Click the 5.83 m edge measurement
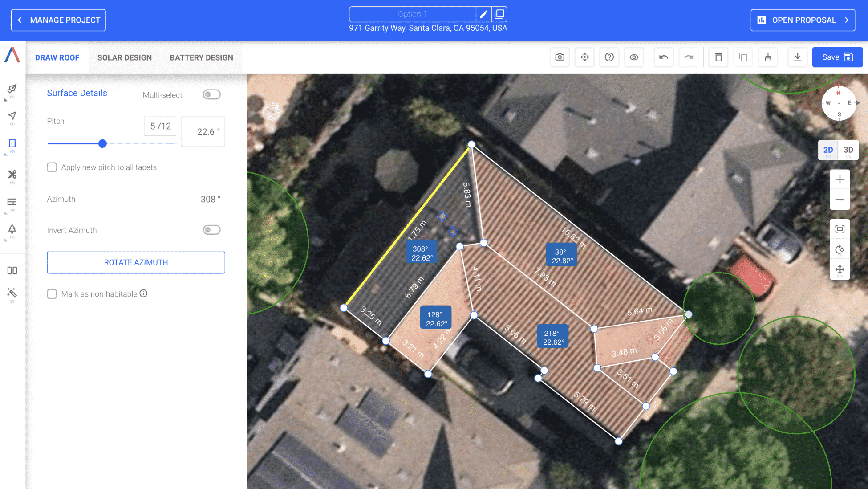Screen dimensions: 868x489 467,195
